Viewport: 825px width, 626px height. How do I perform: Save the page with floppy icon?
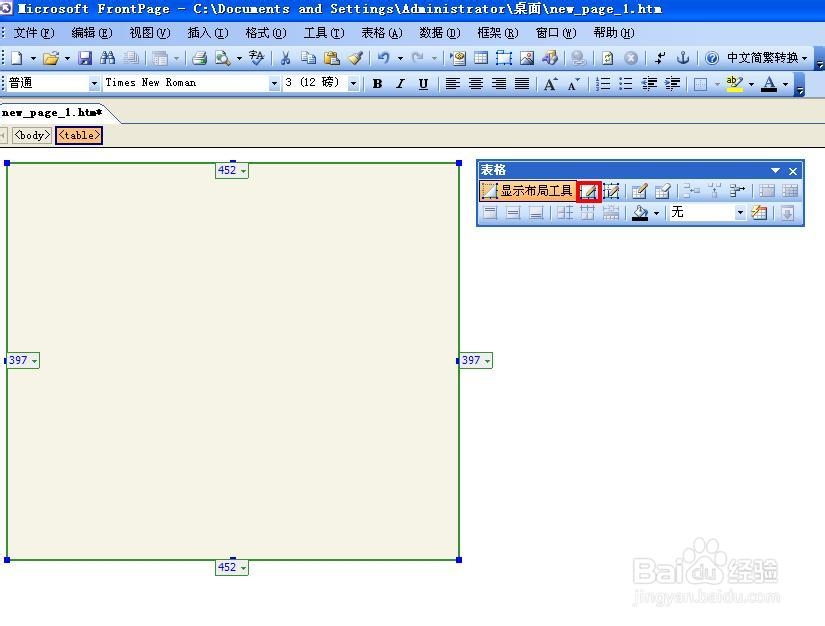(85, 58)
